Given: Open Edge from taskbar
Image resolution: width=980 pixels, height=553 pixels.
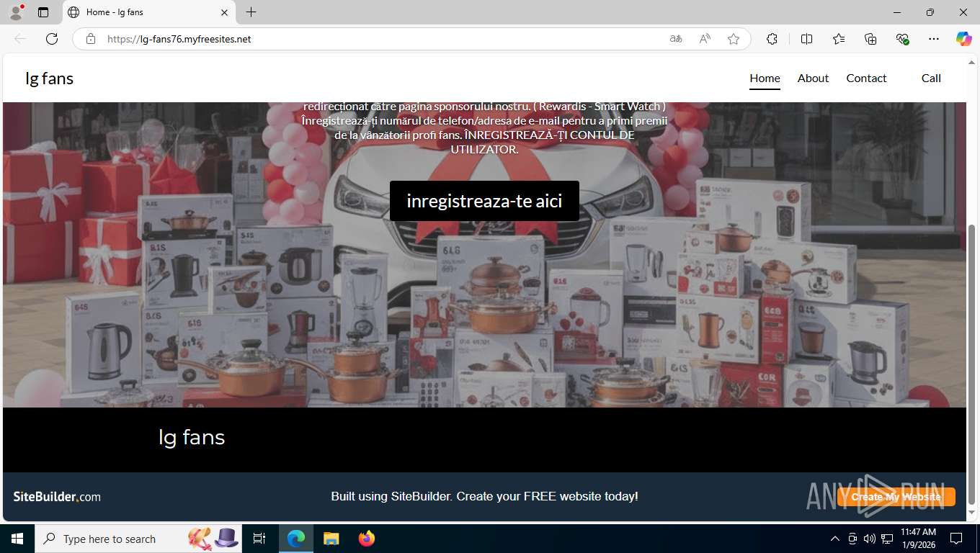Looking at the screenshot, I should coord(296,539).
